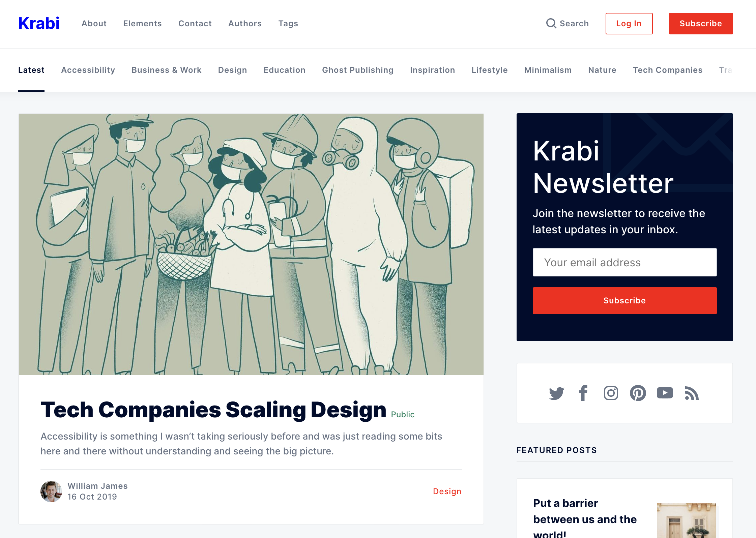Click the Krabi logo in top-left

[39, 23]
